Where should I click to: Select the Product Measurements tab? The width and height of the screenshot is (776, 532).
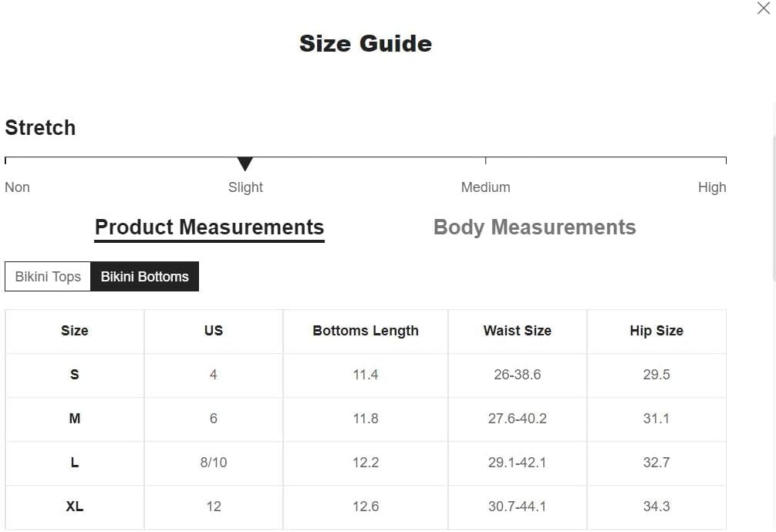209,227
